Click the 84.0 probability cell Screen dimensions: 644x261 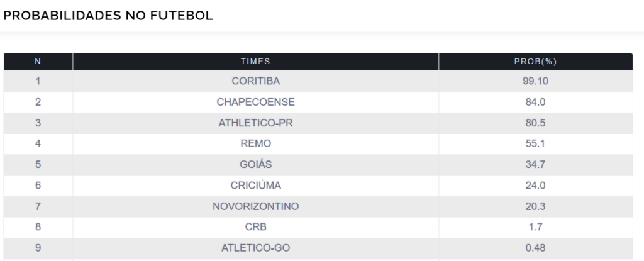[x=535, y=102]
